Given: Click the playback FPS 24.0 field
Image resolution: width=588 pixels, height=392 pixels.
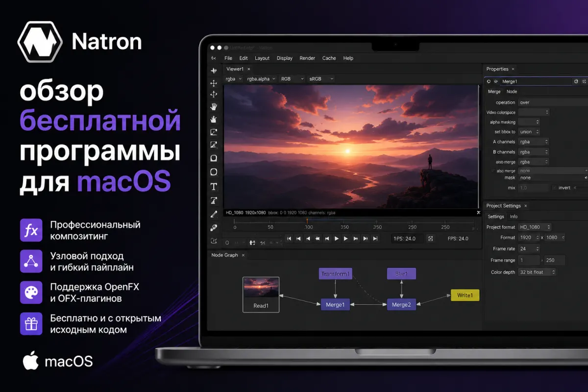Looking at the screenshot, I should pos(407,239).
